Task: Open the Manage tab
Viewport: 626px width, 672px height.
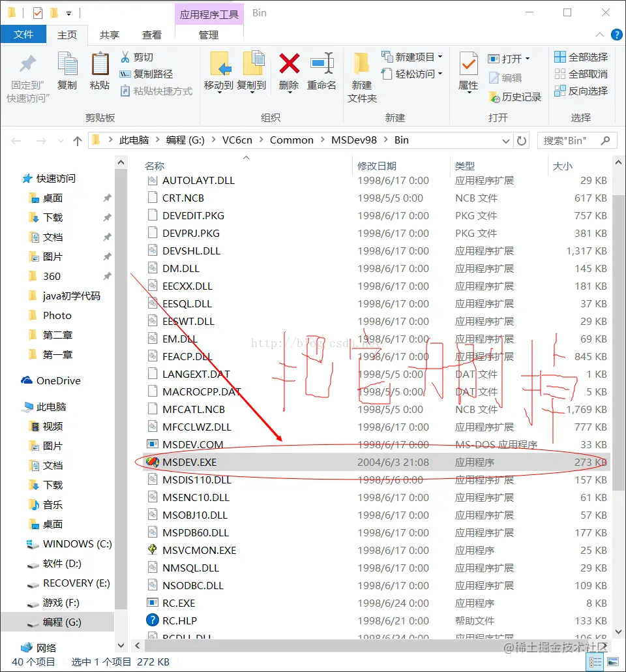Action: click(209, 35)
